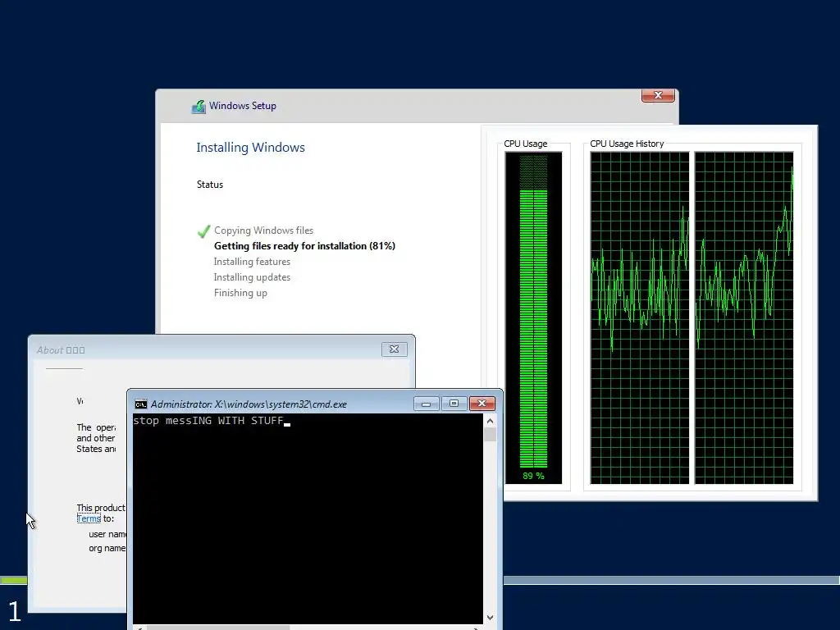Click the left CPU Usage History graph
Screen dimensions: 840x630
pos(640,317)
